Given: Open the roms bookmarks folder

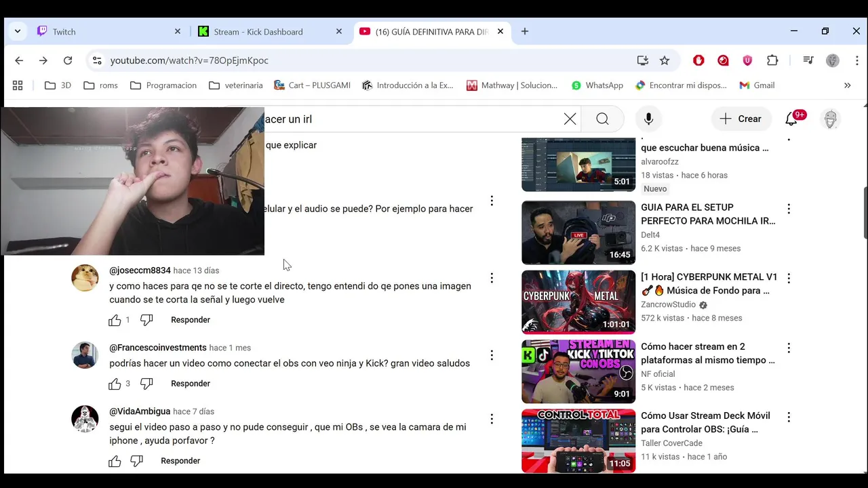Looking at the screenshot, I should click(x=100, y=85).
